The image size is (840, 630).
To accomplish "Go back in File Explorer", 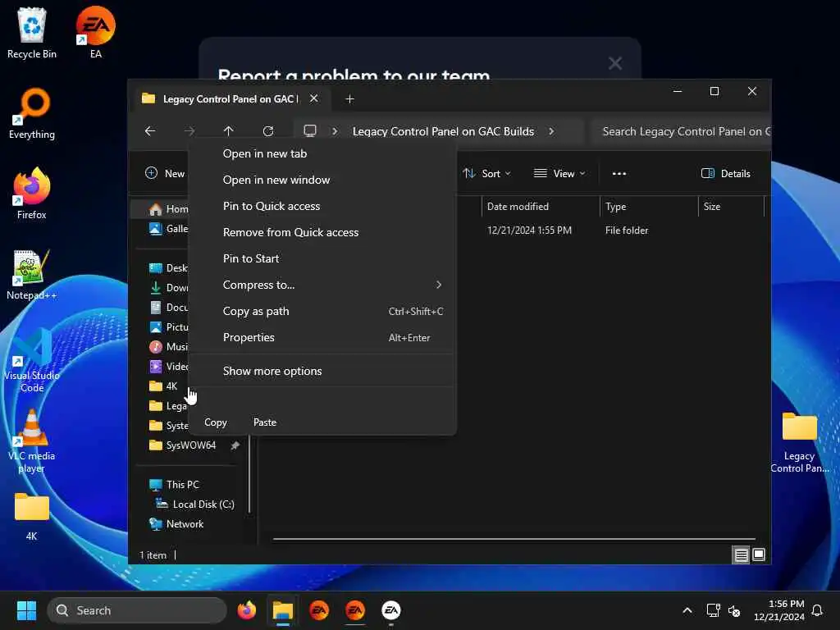I will (150, 131).
